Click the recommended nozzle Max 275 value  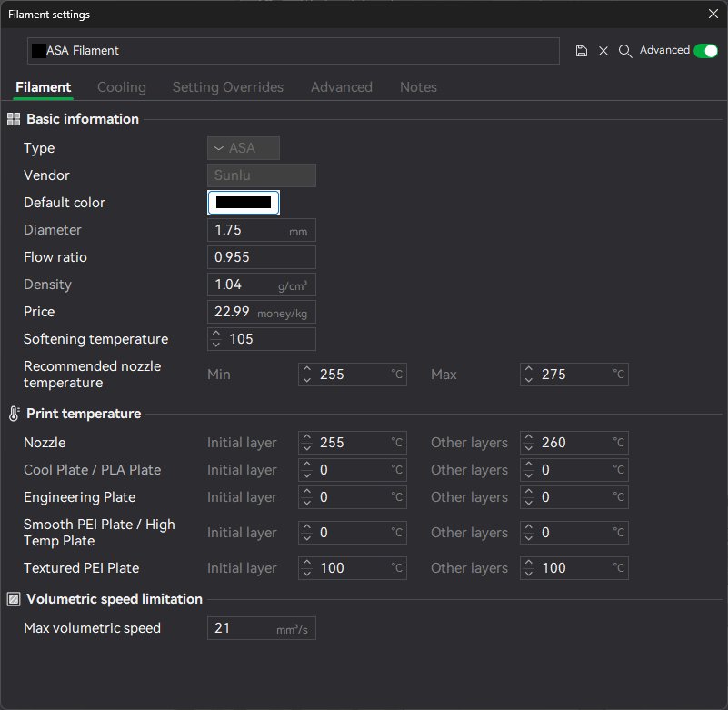click(553, 375)
